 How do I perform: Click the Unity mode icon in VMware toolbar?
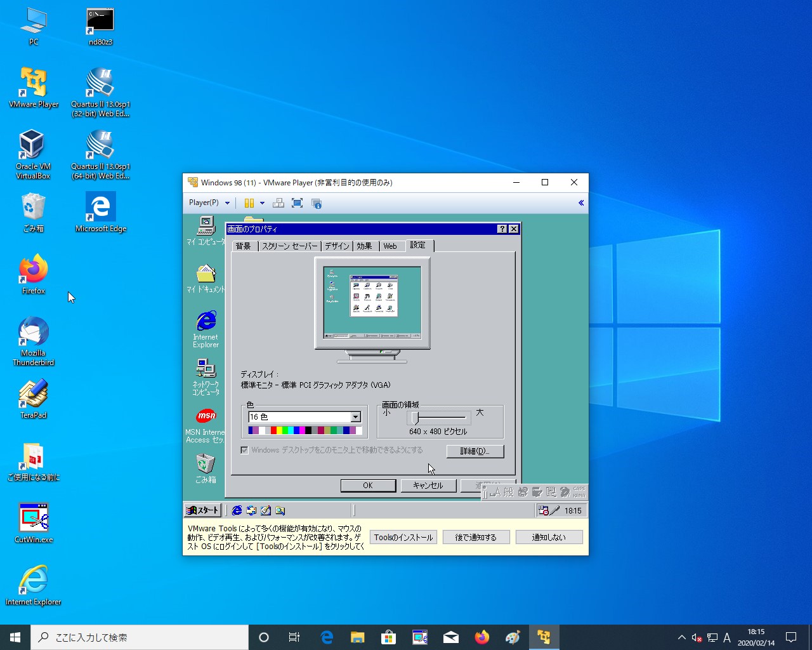point(317,203)
